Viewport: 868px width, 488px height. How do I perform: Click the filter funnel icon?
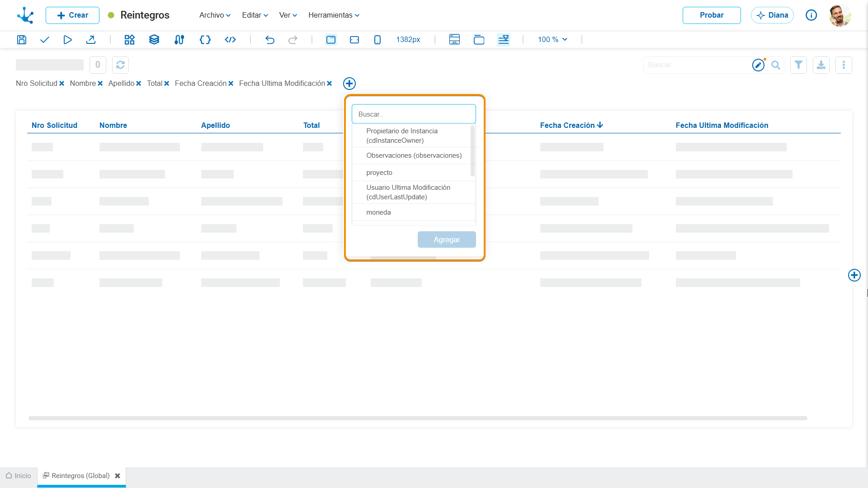(x=798, y=65)
